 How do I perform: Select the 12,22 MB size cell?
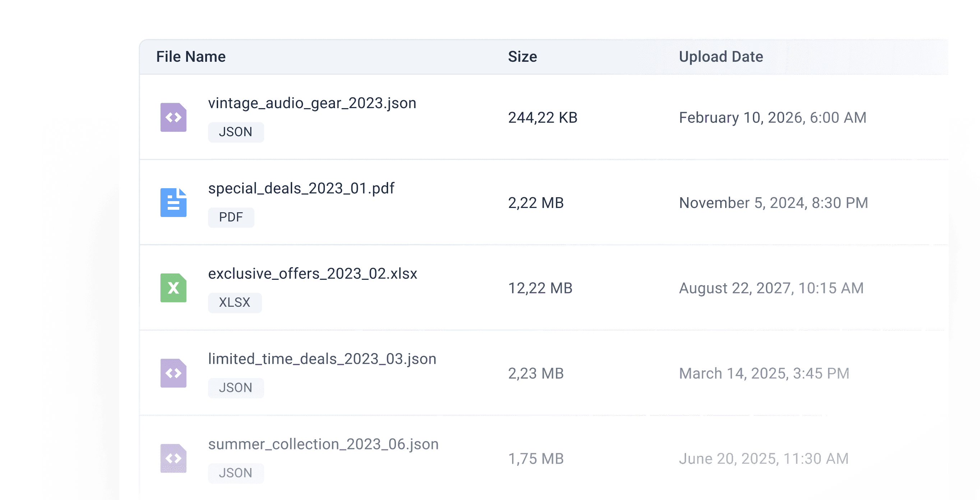tap(540, 288)
